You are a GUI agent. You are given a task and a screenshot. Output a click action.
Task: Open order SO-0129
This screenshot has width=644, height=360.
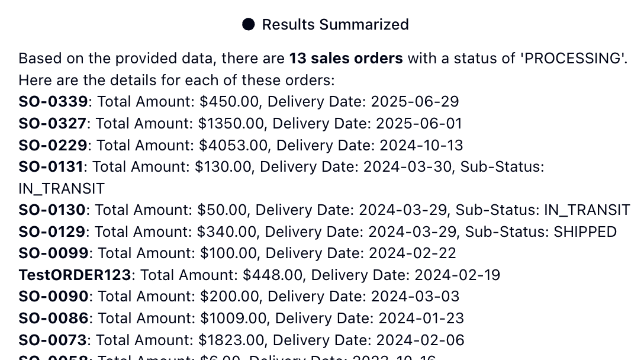point(51,232)
